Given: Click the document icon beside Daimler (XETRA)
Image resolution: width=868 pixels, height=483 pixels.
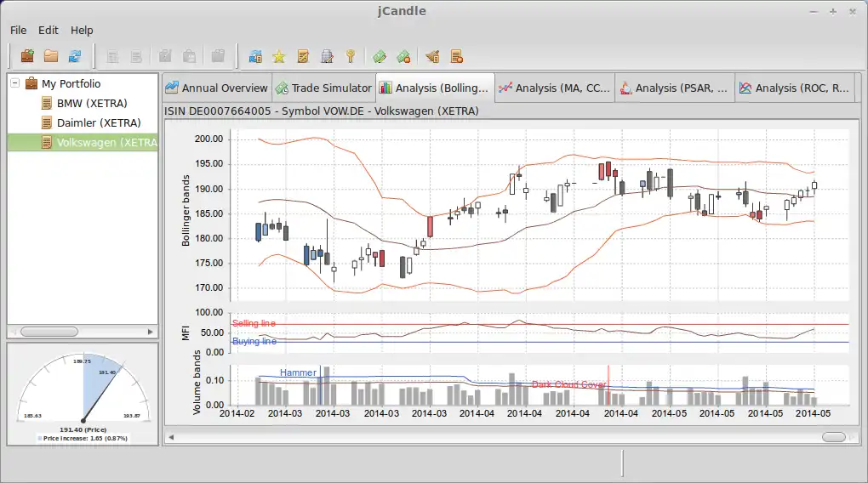Looking at the screenshot, I should (47, 122).
